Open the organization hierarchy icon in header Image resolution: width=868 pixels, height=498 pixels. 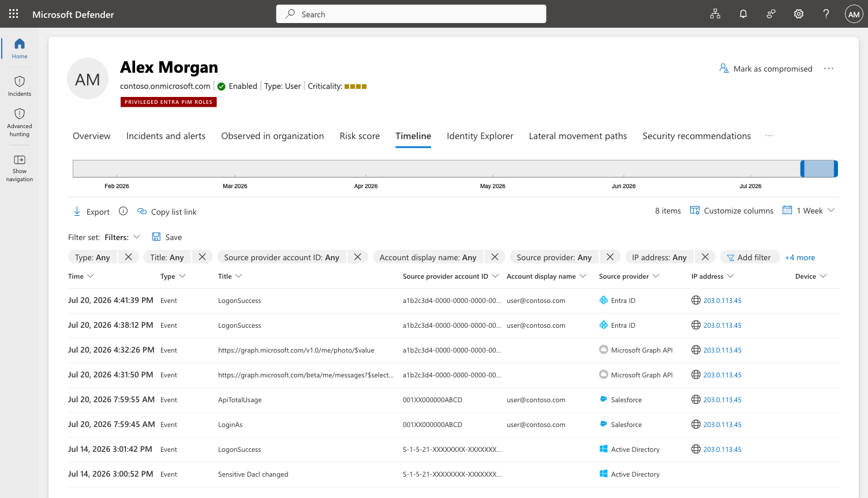point(715,14)
